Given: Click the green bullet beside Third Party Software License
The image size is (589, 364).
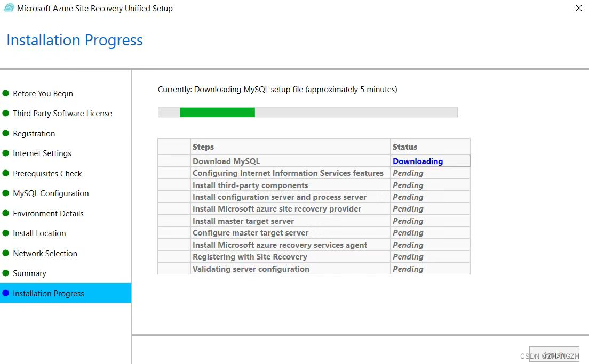Looking at the screenshot, I should (6, 113).
